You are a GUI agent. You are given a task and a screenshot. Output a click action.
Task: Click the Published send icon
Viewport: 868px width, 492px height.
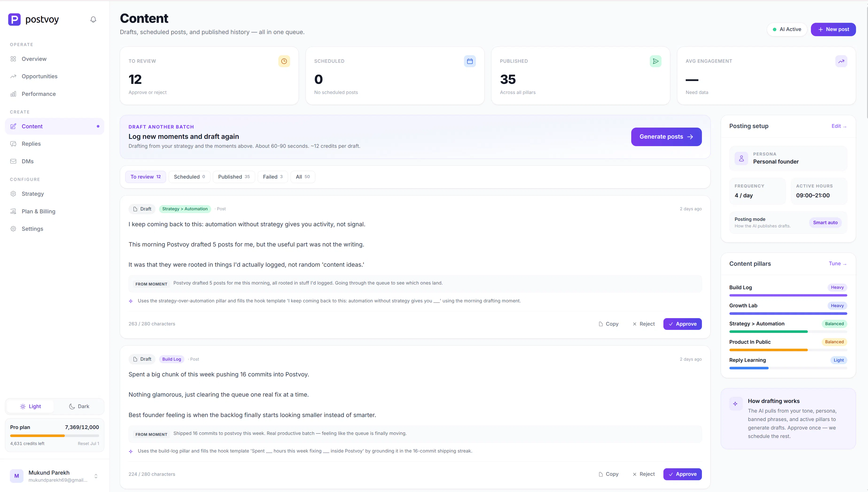656,61
